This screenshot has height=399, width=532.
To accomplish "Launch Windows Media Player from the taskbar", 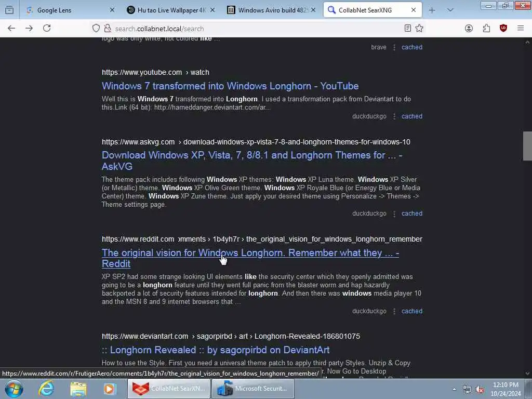I will 110,389.
